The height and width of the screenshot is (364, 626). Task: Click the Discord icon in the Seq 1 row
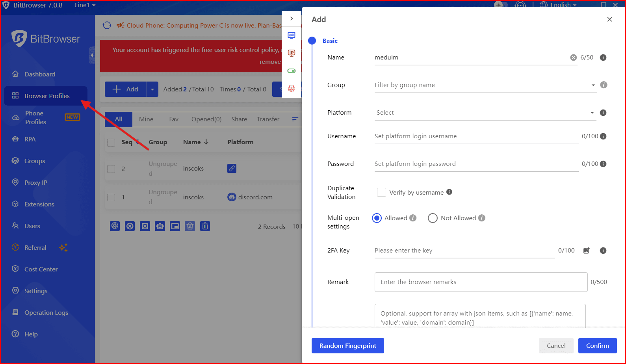[232, 197]
